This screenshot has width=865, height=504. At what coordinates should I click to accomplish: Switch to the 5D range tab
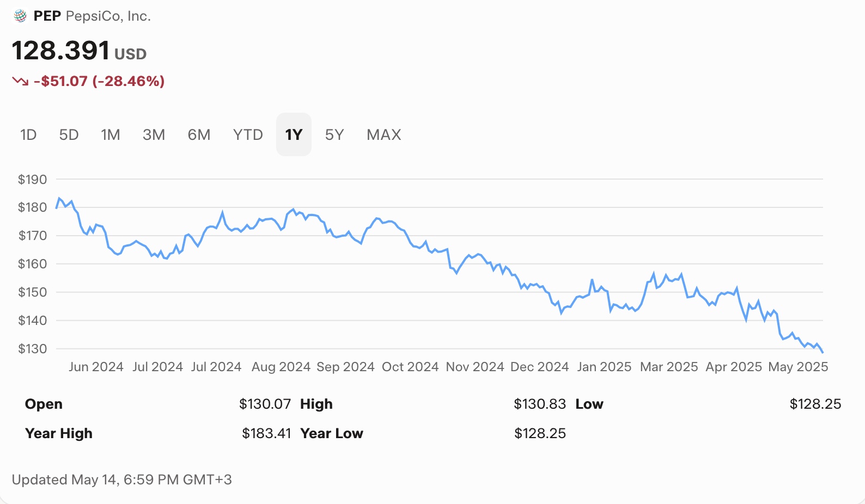point(69,134)
